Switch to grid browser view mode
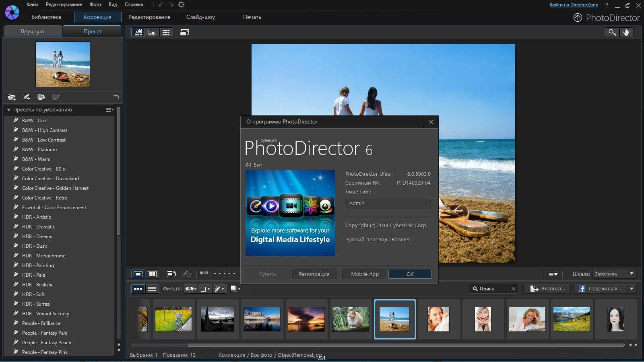Viewport: 644px width, 362px height. click(x=166, y=32)
